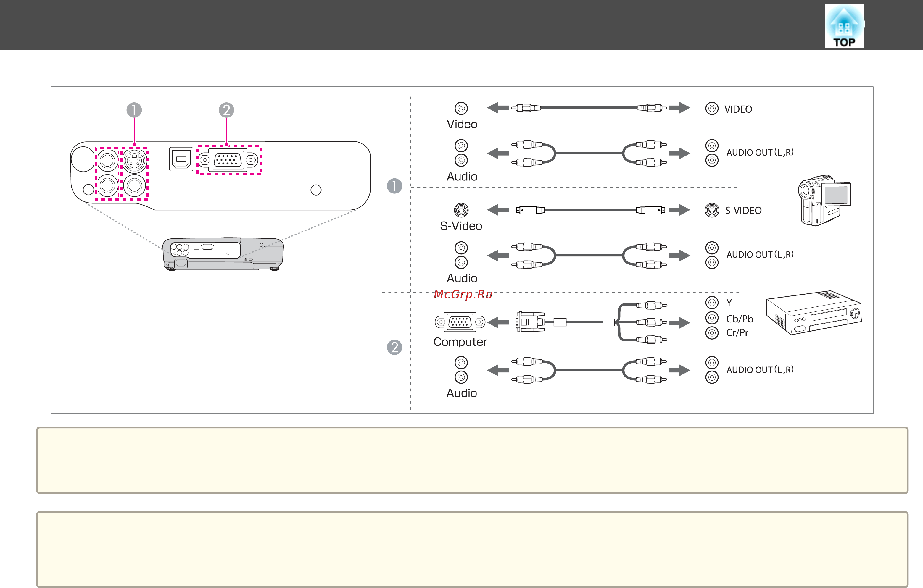Click the Cr/Pr label text
923x588 pixels.
tap(737, 332)
